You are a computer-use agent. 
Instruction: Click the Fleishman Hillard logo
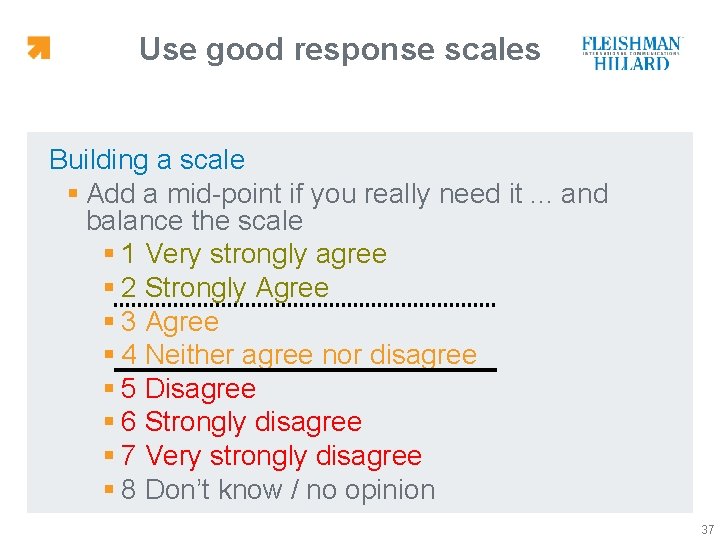click(631, 53)
